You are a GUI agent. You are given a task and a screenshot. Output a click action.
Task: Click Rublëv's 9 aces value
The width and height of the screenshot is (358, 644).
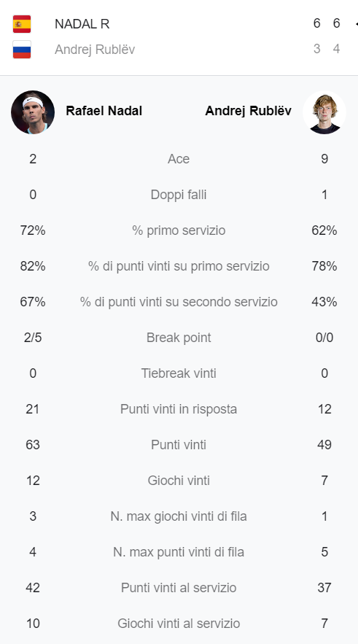[x=324, y=159]
